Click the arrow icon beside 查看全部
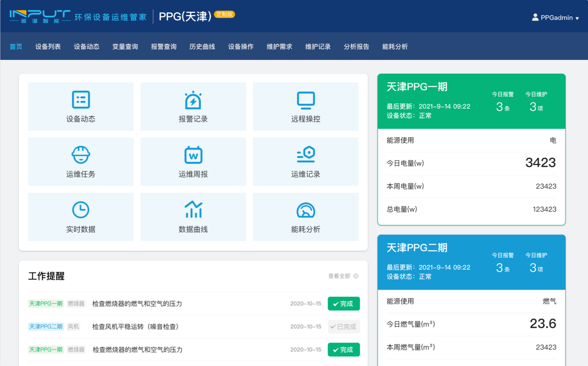Screen dimensions: 588x366 click(356, 276)
